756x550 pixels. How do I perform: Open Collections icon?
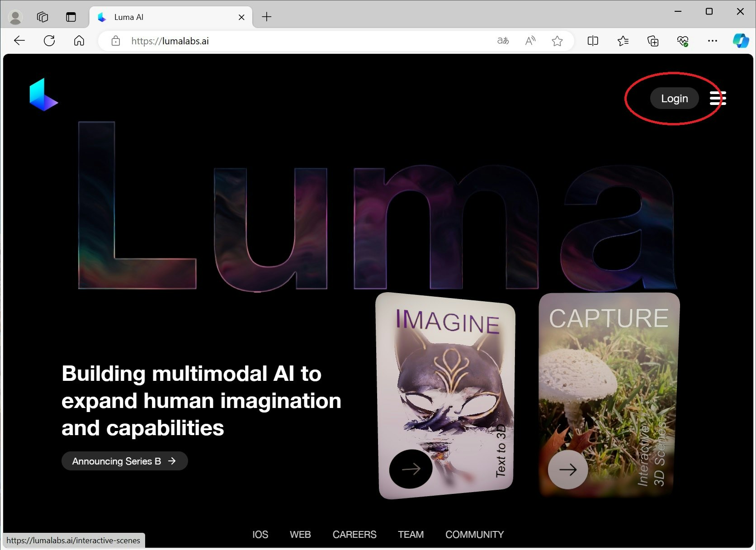click(x=653, y=41)
